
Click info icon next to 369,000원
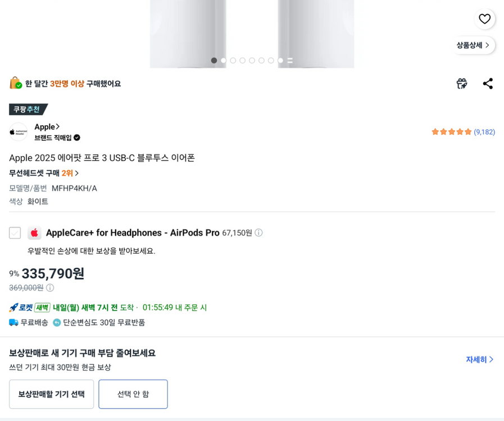(x=50, y=288)
